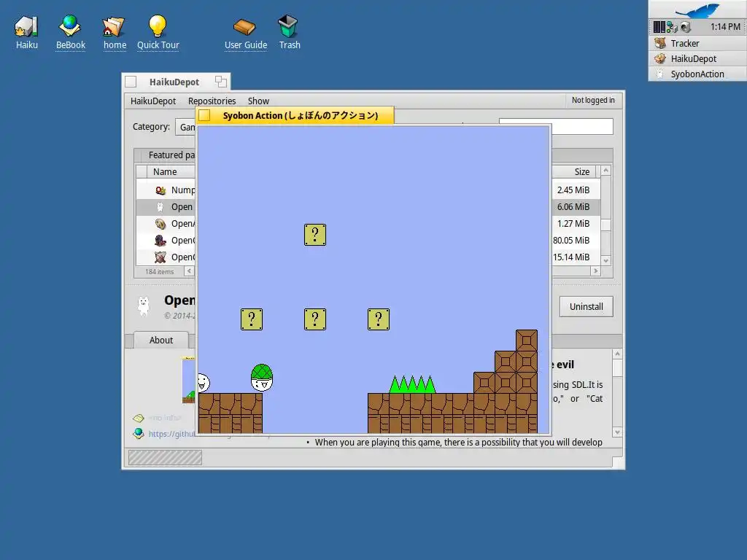Click description scroll down arrow
This screenshot has height=560, width=747.
617,432
